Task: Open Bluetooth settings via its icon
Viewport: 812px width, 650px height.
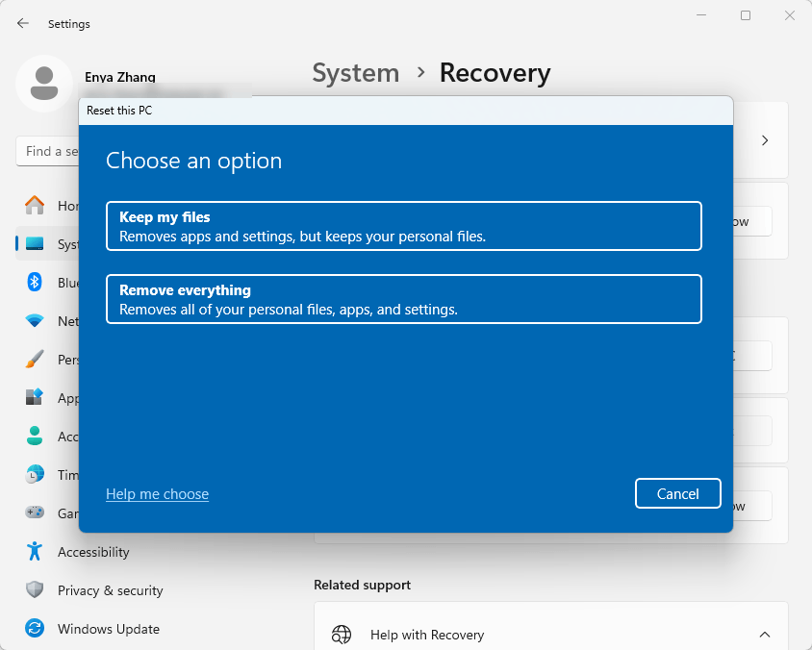Action: 35,282
